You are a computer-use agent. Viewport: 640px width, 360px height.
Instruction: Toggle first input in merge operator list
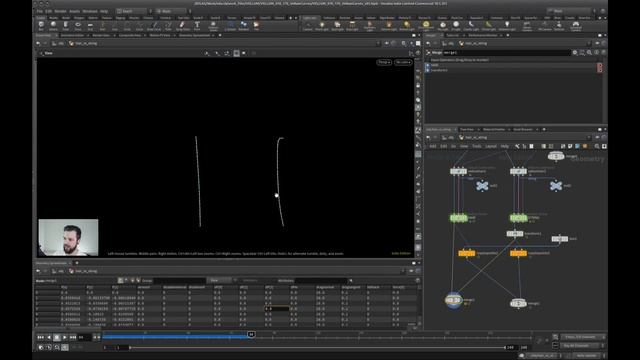click(x=427, y=65)
